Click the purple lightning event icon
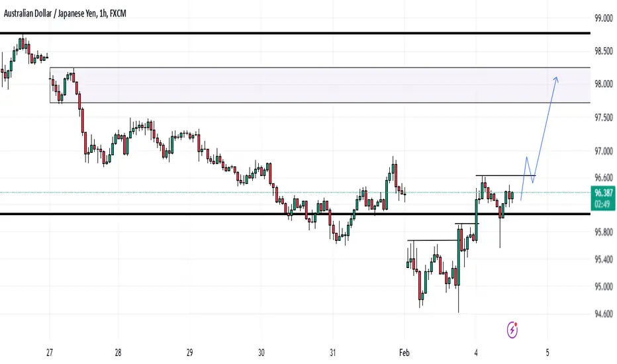The height and width of the screenshot is (364, 617). (512, 330)
